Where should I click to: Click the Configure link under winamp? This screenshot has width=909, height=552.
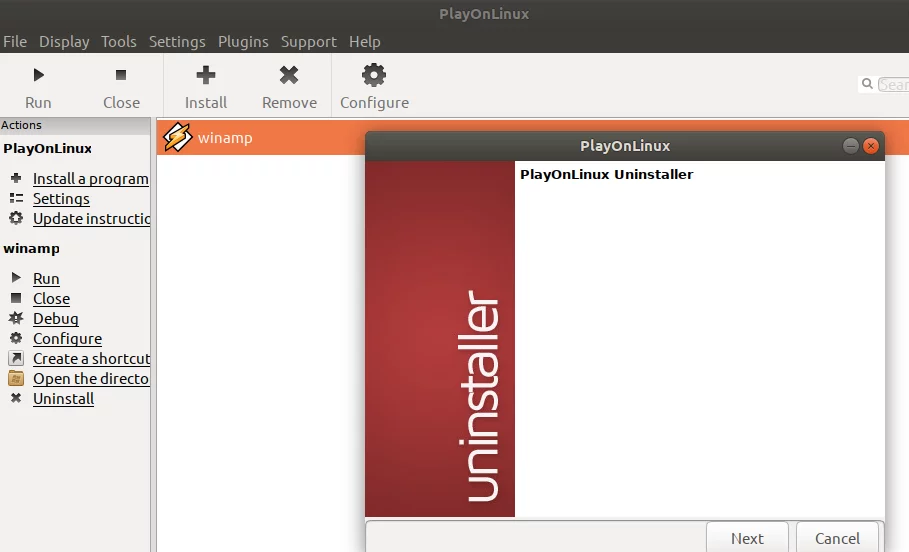click(67, 339)
